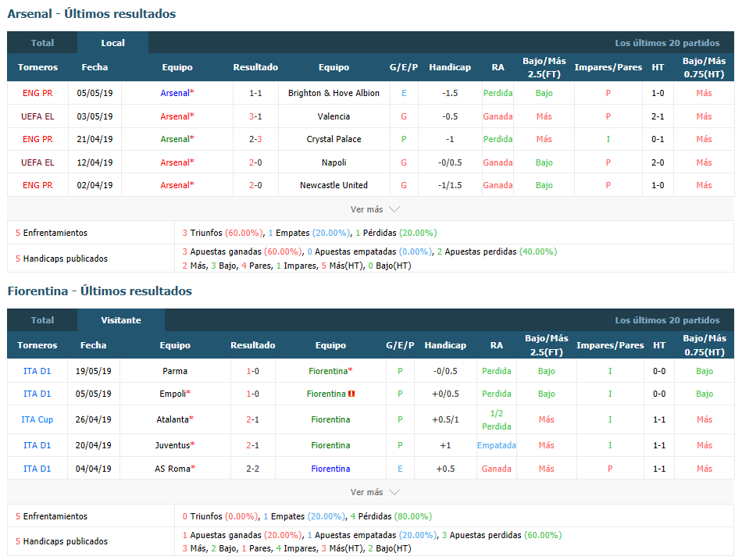Click the date 21/04/19
The height and width of the screenshot is (560, 742).
[x=95, y=139]
